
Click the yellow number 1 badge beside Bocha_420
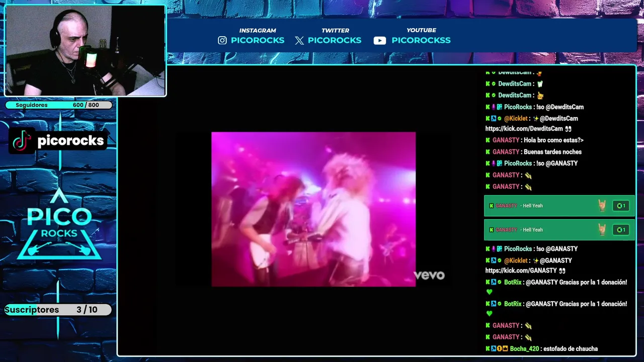500,349
